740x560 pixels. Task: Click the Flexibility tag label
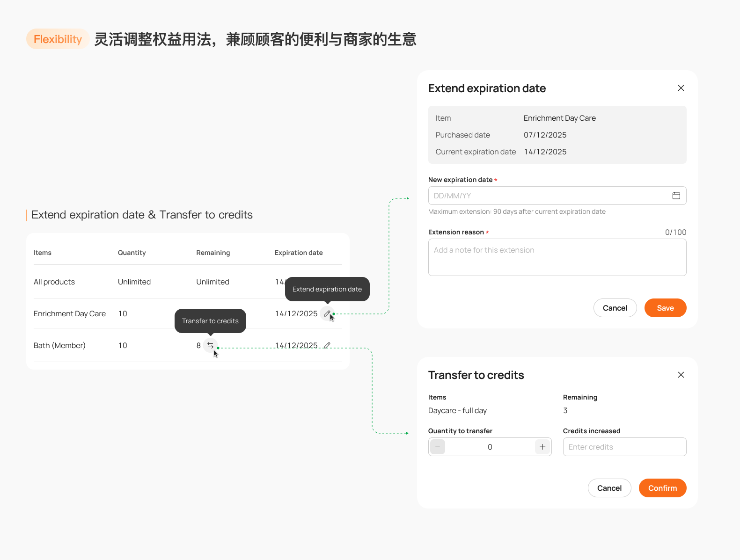click(58, 39)
